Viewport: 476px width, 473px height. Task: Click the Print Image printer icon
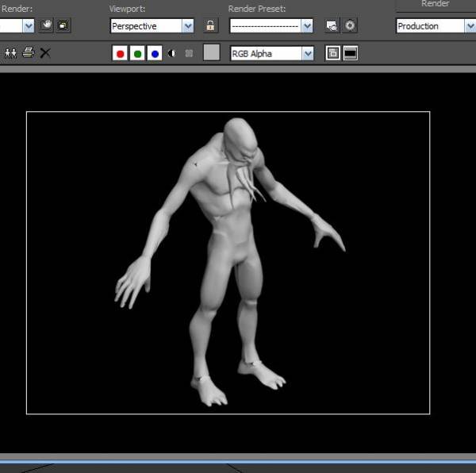[x=29, y=53]
